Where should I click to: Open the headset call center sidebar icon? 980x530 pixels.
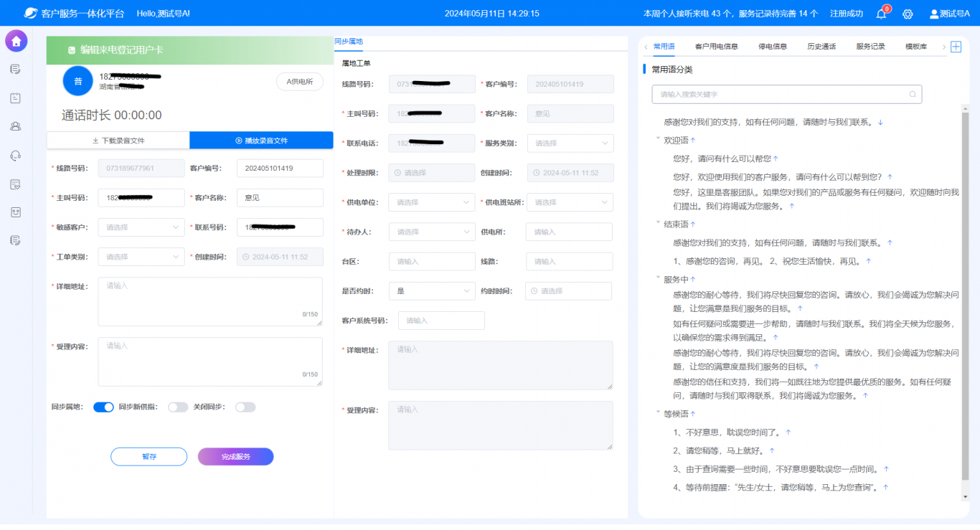[15, 156]
